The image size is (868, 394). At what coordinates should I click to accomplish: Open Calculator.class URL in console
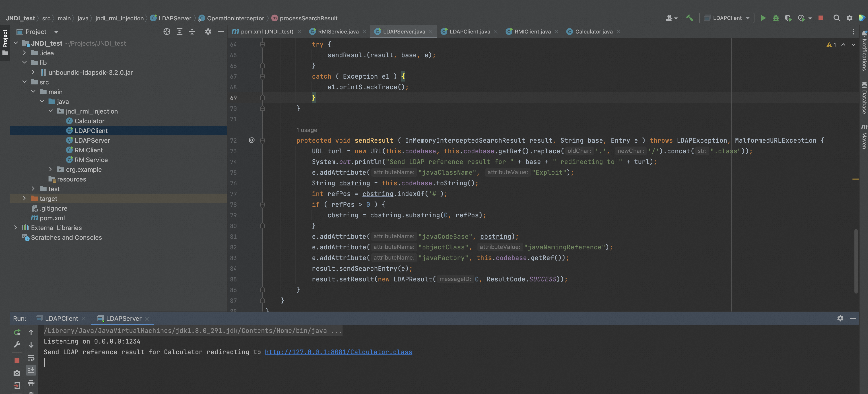338,352
